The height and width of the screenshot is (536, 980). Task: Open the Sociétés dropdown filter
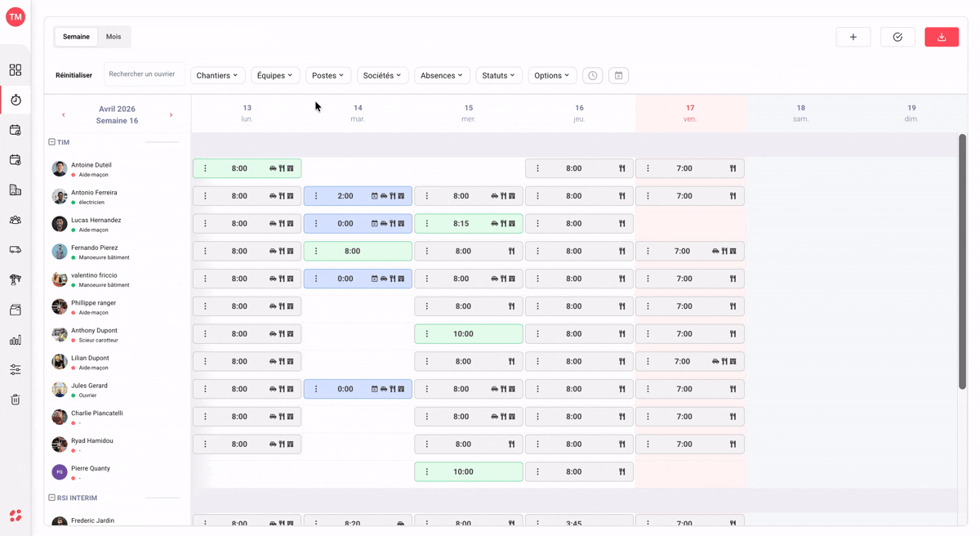[383, 75]
